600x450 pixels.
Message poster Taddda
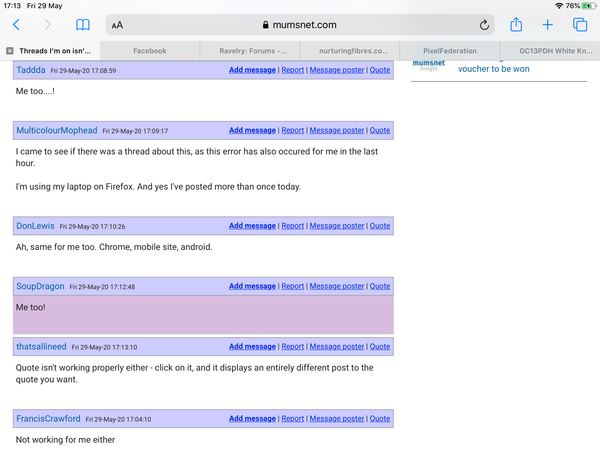point(337,70)
